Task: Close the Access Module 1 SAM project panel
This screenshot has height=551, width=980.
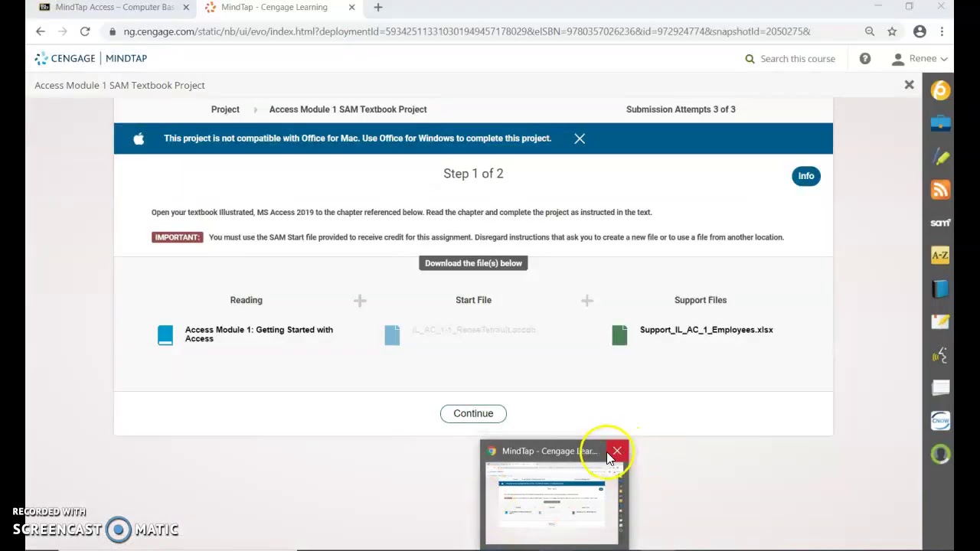Action: 909,85
